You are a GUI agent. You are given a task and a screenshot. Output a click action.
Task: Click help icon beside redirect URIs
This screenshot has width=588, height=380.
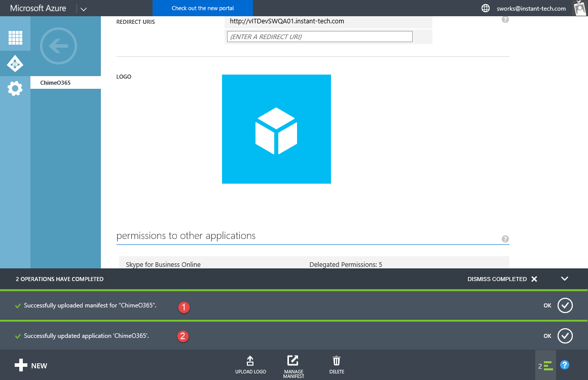tap(505, 19)
